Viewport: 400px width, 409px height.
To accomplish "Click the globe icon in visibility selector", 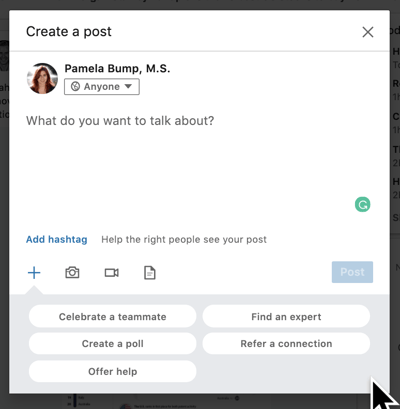I will point(75,87).
